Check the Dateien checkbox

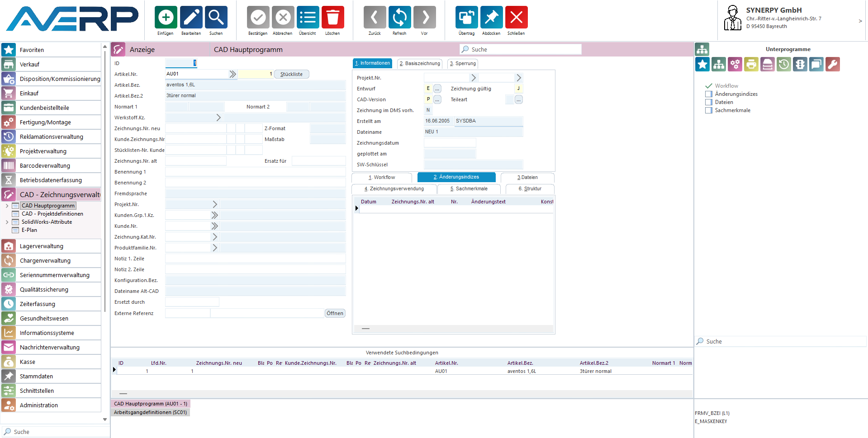[709, 102]
